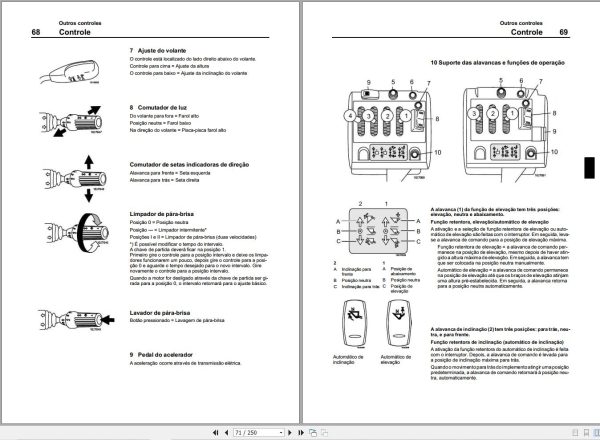Image resolution: width=600 pixels, height=440 pixels.
Task: Click the 'Automático de inclinação' caption
Action: [348, 359]
